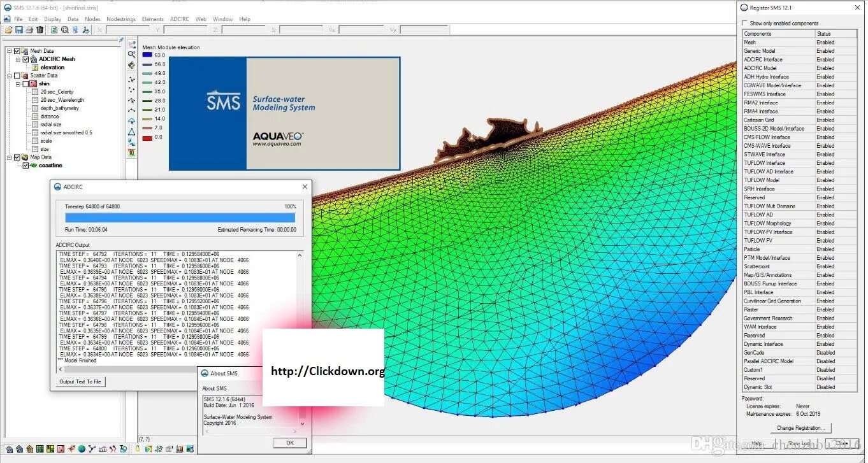Click the contour label '10' tool icon
This screenshot has width=868, height=463.
[x=132, y=152]
